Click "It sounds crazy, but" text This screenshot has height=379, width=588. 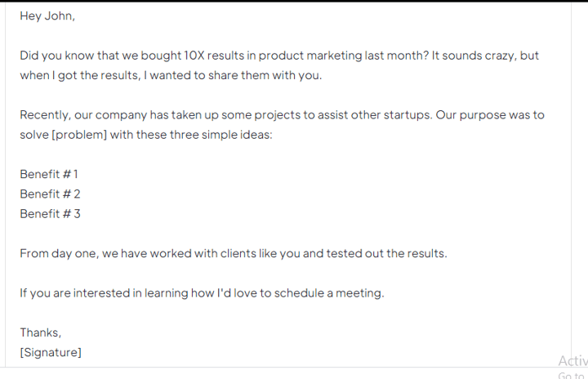(x=485, y=56)
